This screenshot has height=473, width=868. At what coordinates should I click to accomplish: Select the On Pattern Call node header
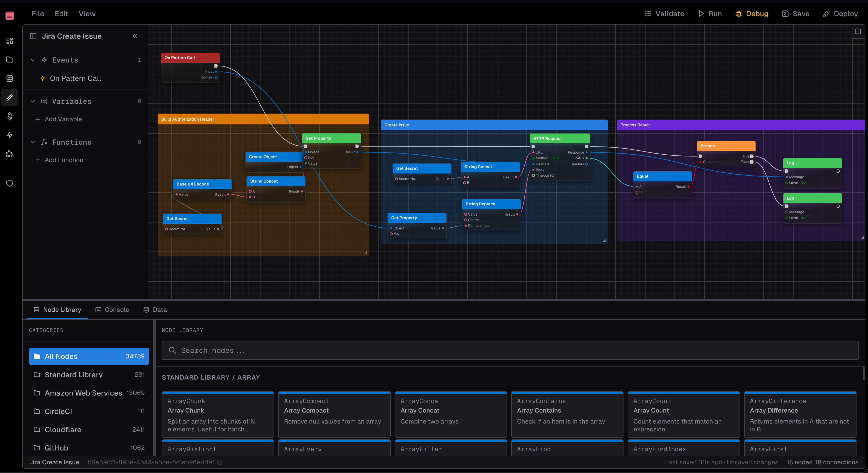190,58
